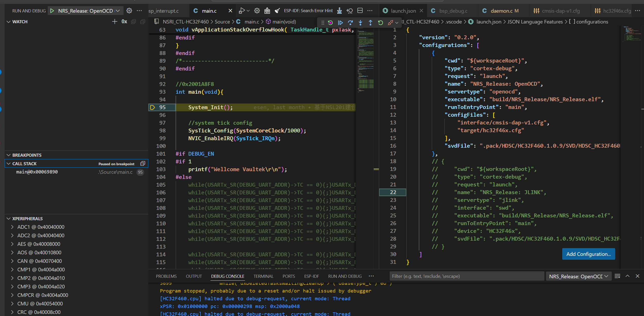
Task: Click the go-back revision icon
Action: [x=350, y=11]
